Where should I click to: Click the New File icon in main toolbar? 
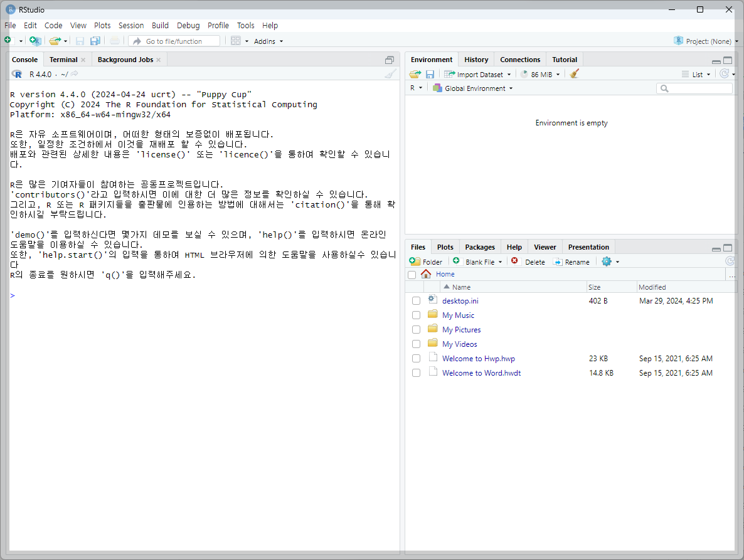tap(8, 41)
